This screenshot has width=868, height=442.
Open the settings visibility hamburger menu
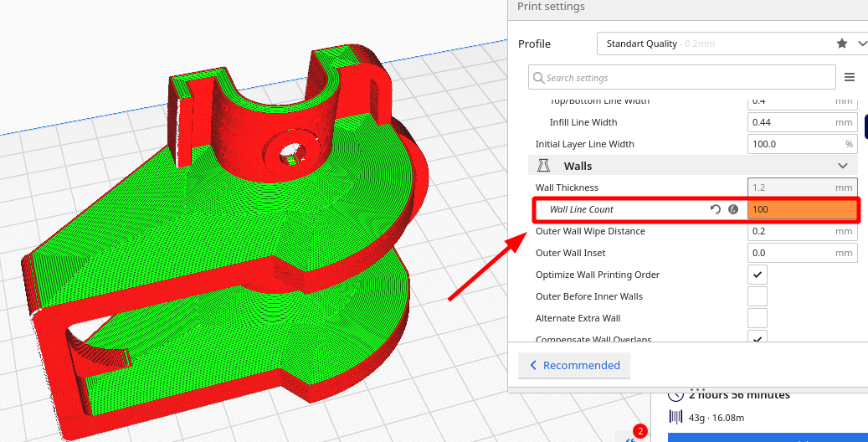click(x=850, y=78)
